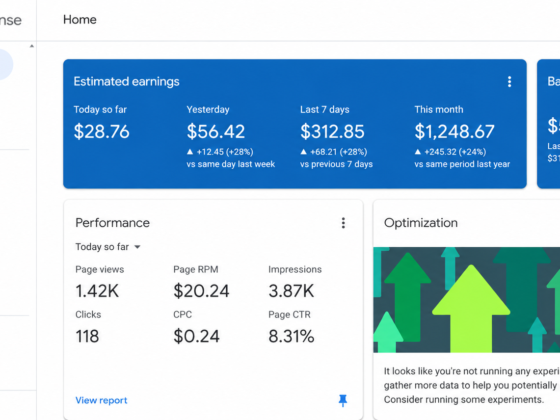Click the green arrows Optimization illustration
This screenshot has height=420, width=560.
[466, 300]
